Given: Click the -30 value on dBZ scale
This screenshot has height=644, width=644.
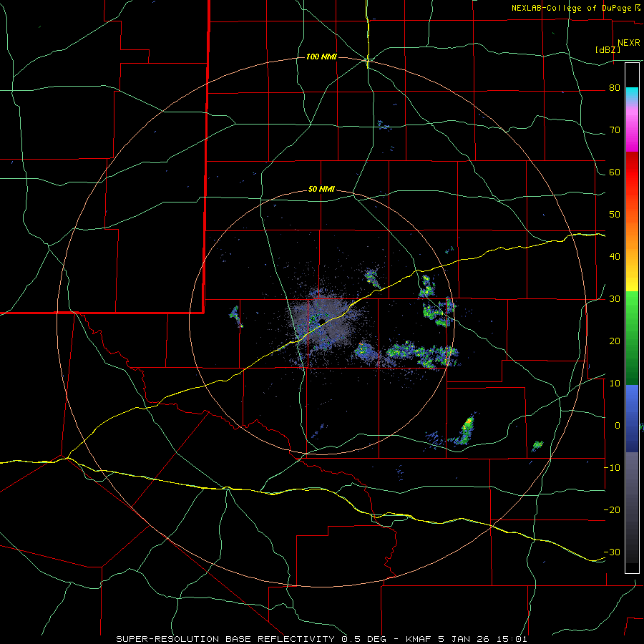Looking at the screenshot, I should 612,552.
